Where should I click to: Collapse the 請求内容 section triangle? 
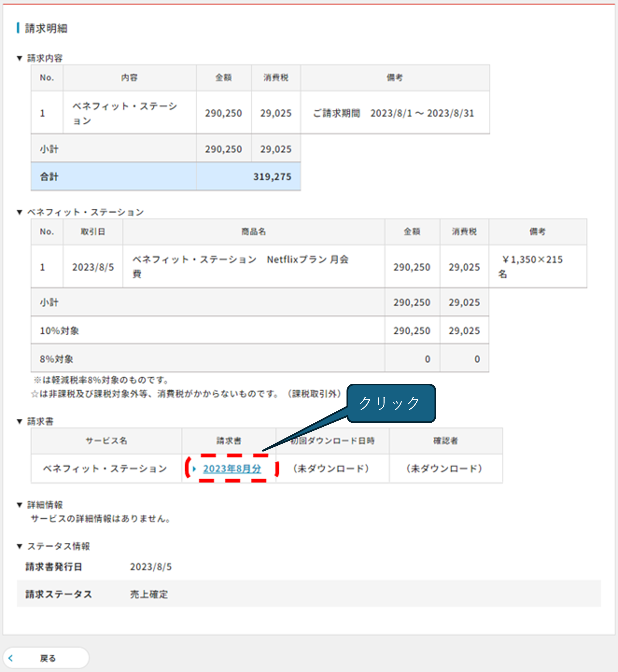tap(19, 58)
